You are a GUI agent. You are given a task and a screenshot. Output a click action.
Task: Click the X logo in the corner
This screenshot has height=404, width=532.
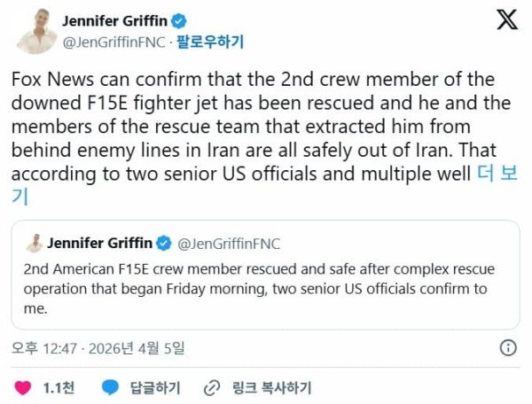click(507, 20)
